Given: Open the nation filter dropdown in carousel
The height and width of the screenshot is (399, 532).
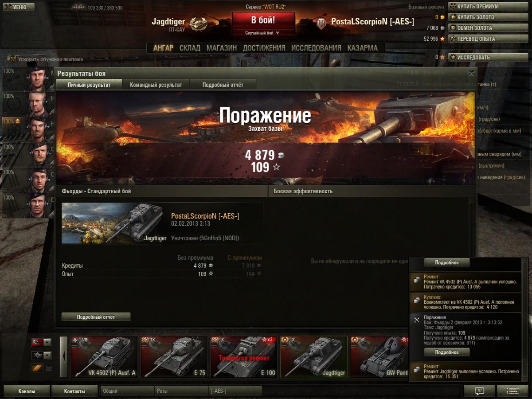Looking at the screenshot, I should click(41, 342).
